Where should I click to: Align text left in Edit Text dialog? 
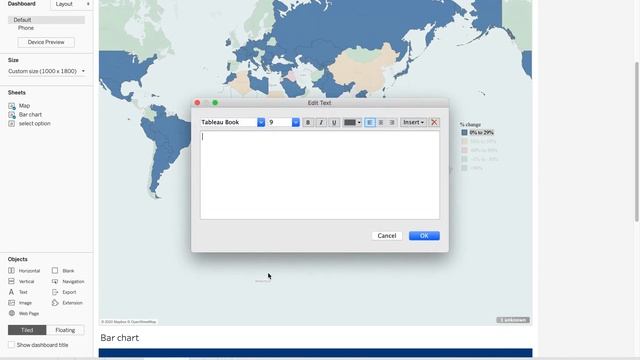pos(370,122)
